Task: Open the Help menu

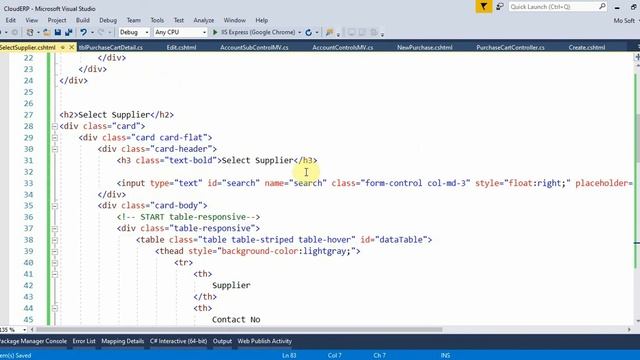Action: click(262, 20)
